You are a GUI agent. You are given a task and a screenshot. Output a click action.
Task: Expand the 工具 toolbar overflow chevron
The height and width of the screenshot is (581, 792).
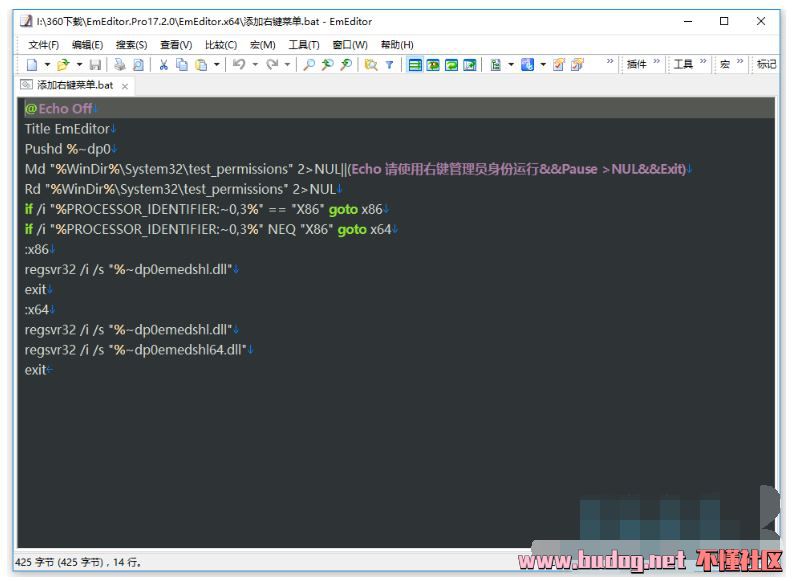[x=703, y=61]
